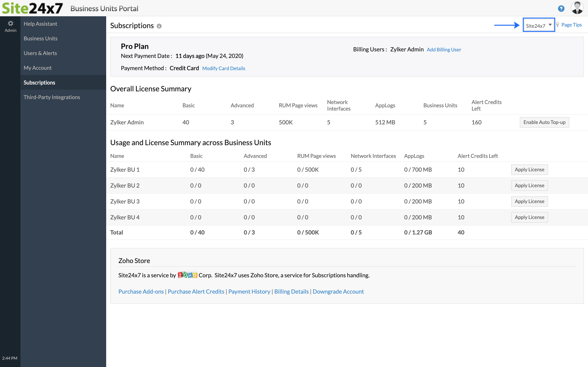The height and width of the screenshot is (367, 588).
Task: Apply License to Zylker BU 4
Action: (x=529, y=217)
